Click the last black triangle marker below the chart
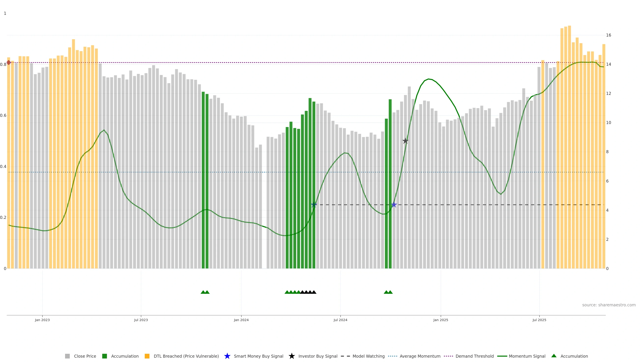This screenshot has height=362, width=644. point(314,292)
